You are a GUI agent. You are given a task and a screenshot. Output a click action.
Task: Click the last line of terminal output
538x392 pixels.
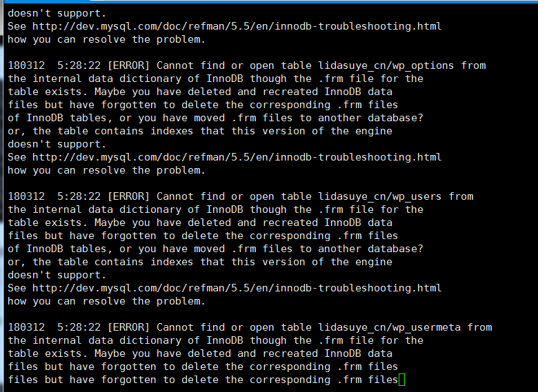203,380
